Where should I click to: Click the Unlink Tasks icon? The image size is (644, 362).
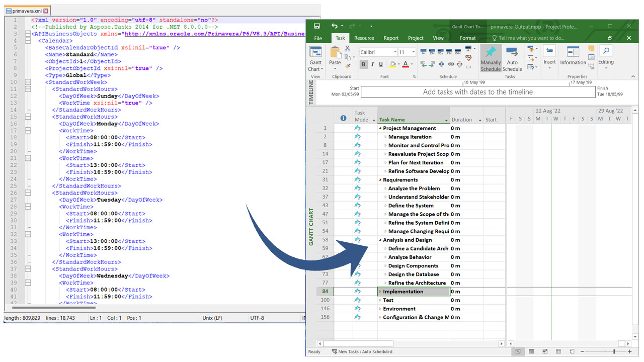(x=460, y=64)
